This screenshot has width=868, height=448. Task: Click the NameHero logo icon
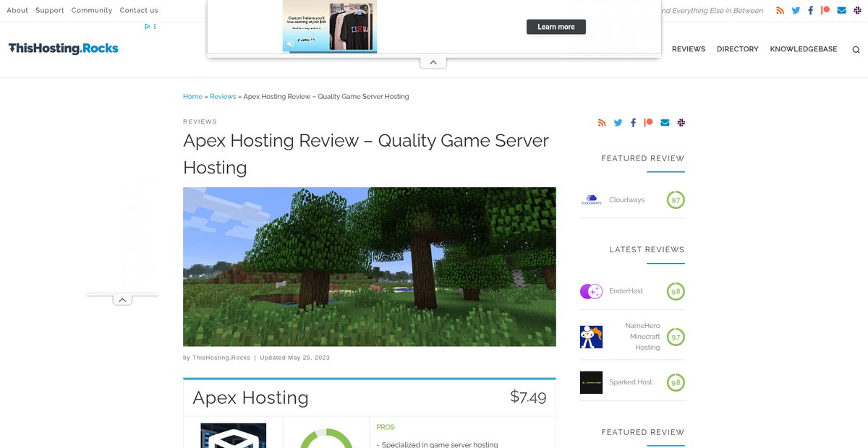[591, 337]
